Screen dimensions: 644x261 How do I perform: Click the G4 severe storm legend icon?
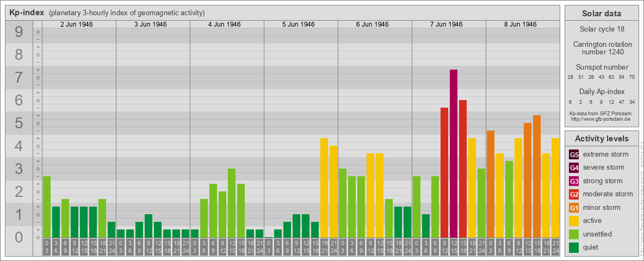click(x=574, y=167)
